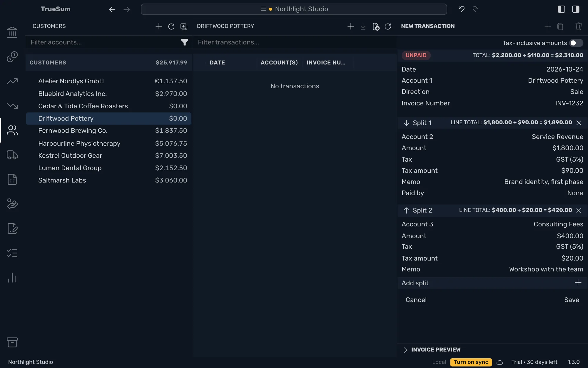Move Split 1 down with arrow
The width and height of the screenshot is (588, 368).
tap(406, 123)
